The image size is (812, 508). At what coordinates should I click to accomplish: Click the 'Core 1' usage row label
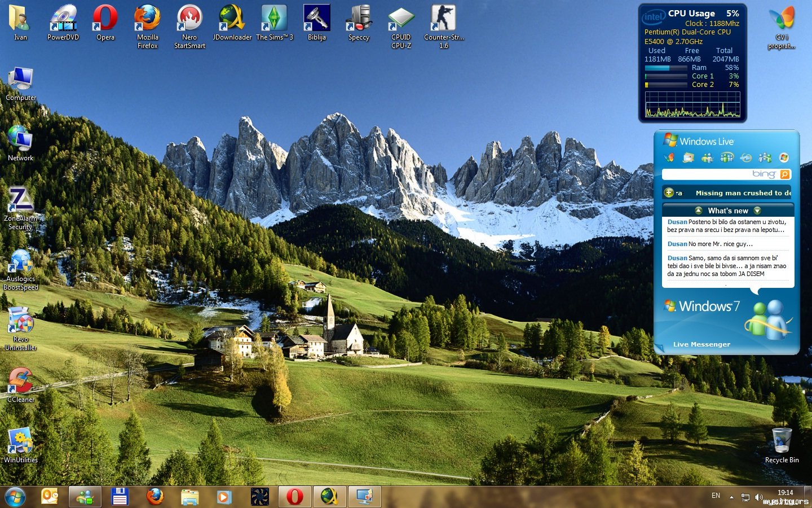(703, 76)
